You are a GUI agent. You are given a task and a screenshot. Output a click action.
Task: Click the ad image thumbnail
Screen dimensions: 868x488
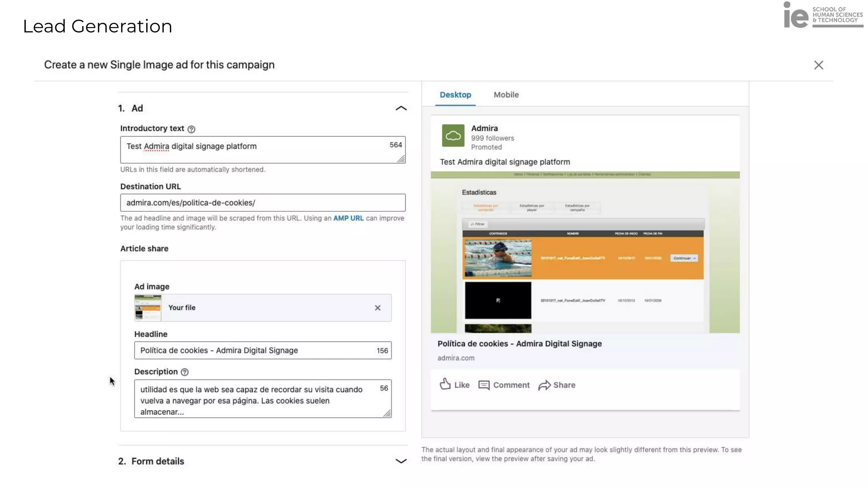click(148, 308)
